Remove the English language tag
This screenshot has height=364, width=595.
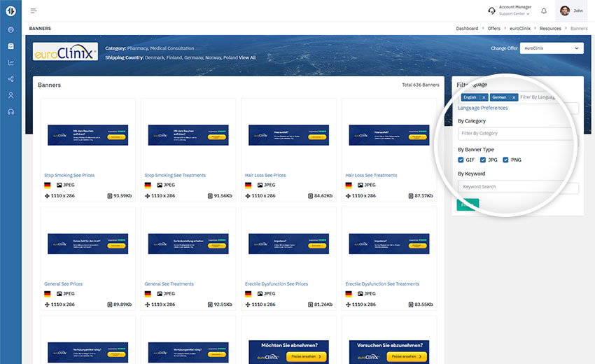(x=484, y=97)
